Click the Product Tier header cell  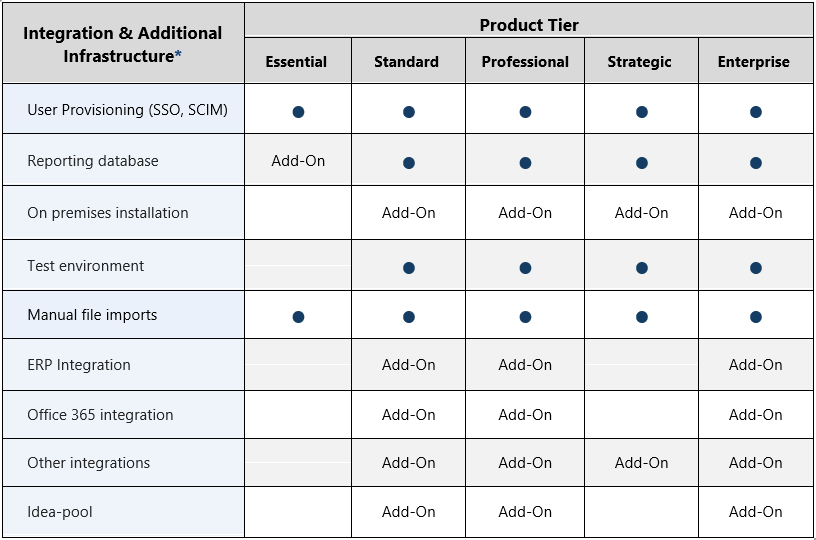pyautogui.click(x=529, y=25)
